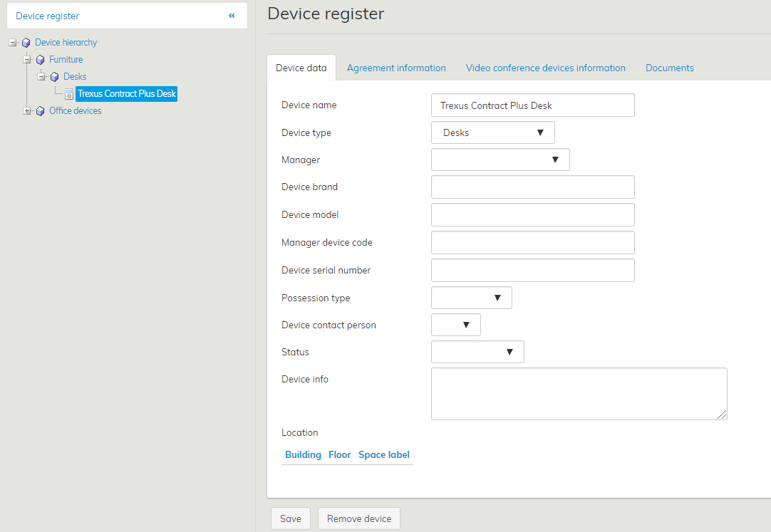Click the Desks cube icon
Screen dimensions: 771x532
(55, 77)
